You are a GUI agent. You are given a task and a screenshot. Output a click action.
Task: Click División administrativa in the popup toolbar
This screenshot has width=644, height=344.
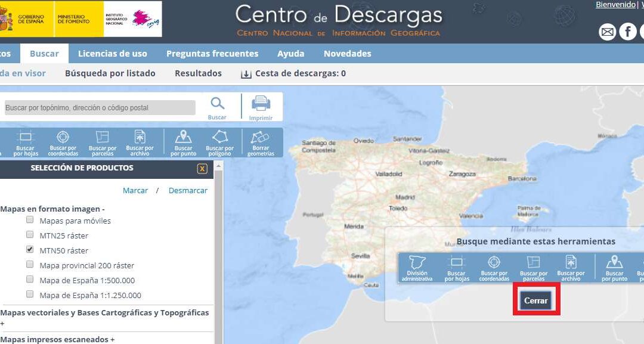pos(417,268)
